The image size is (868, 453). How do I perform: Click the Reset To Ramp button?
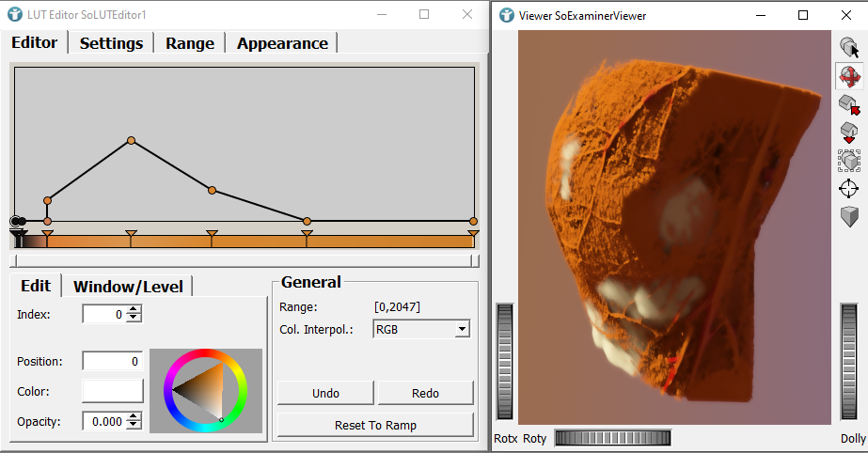tap(375, 425)
